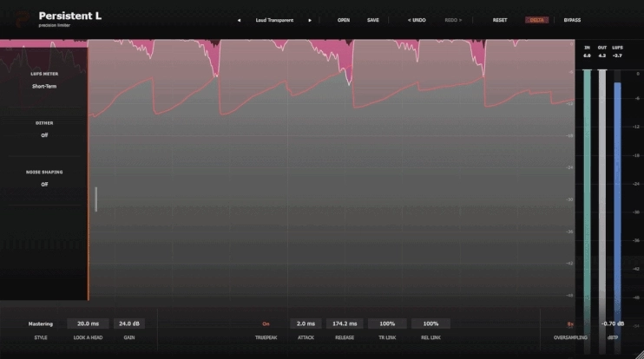Change the Noise Shaping Off setting

pos(44,185)
